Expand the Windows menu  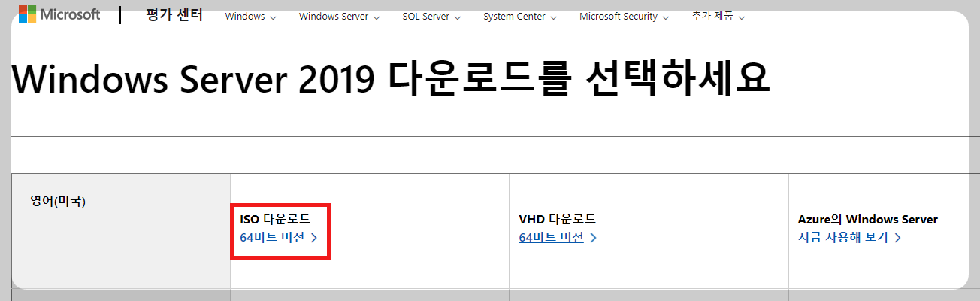tap(251, 17)
